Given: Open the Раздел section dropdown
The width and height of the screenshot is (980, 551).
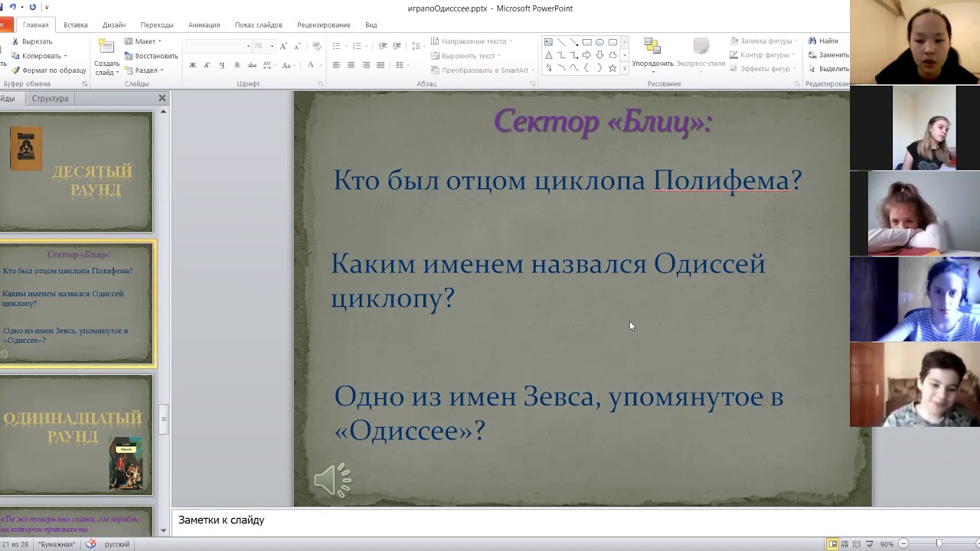Looking at the screenshot, I should (x=144, y=70).
